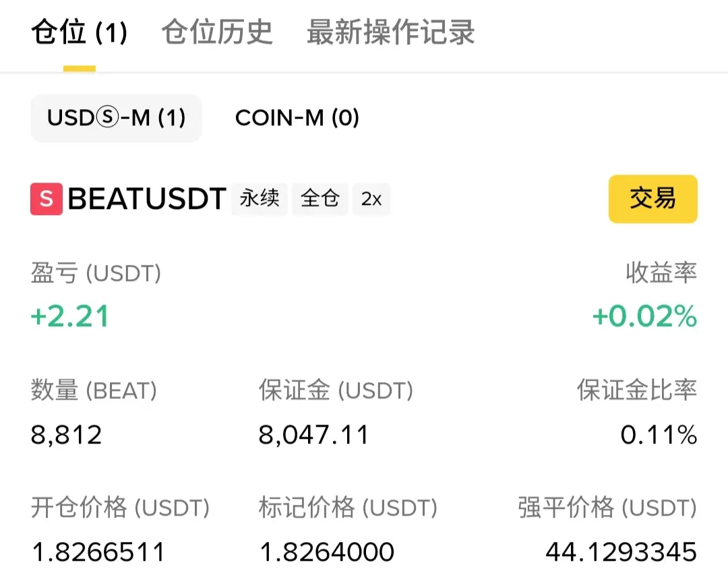Screen dimensions: 728x577
Task: Click the red S short-position icon
Action: [47, 199]
